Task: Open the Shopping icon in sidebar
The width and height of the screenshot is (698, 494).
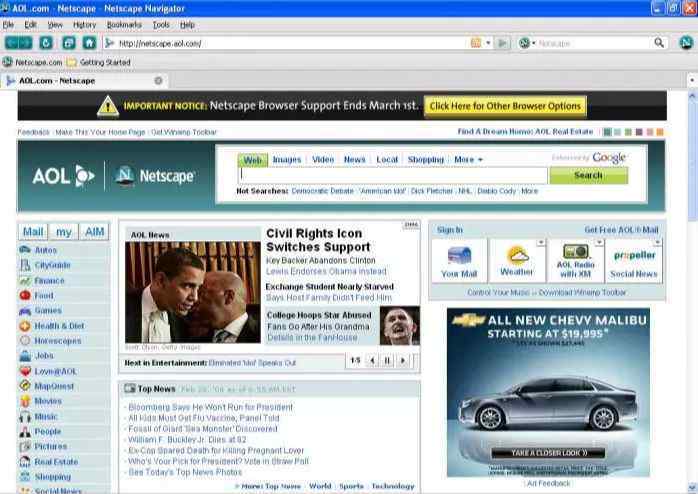Action: 25,477
